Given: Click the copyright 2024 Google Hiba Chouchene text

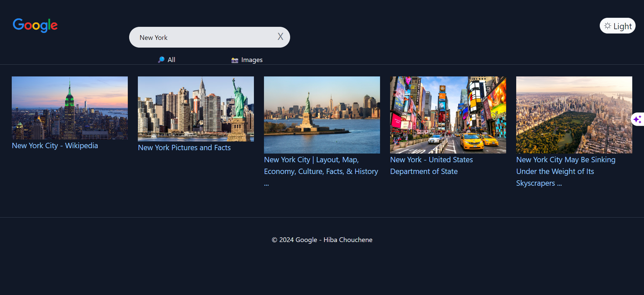Looking at the screenshot, I should click(322, 240).
